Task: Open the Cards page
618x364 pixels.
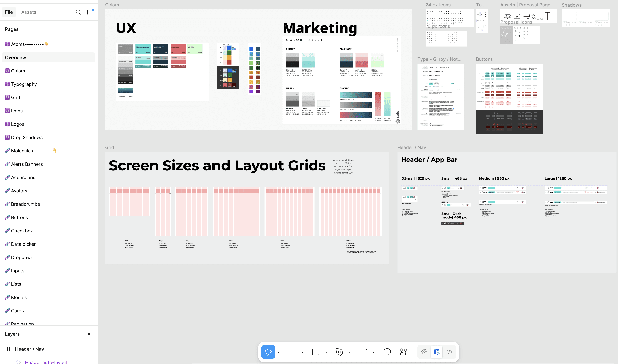Action: point(48,311)
